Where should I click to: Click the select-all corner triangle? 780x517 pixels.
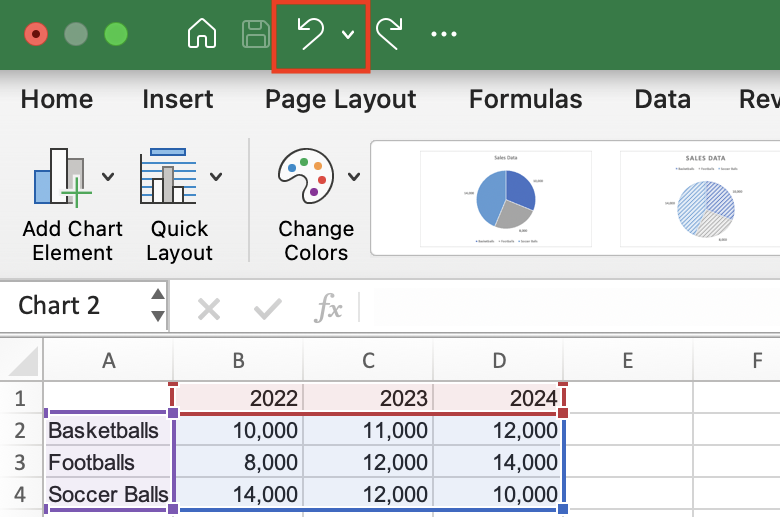tap(22, 361)
